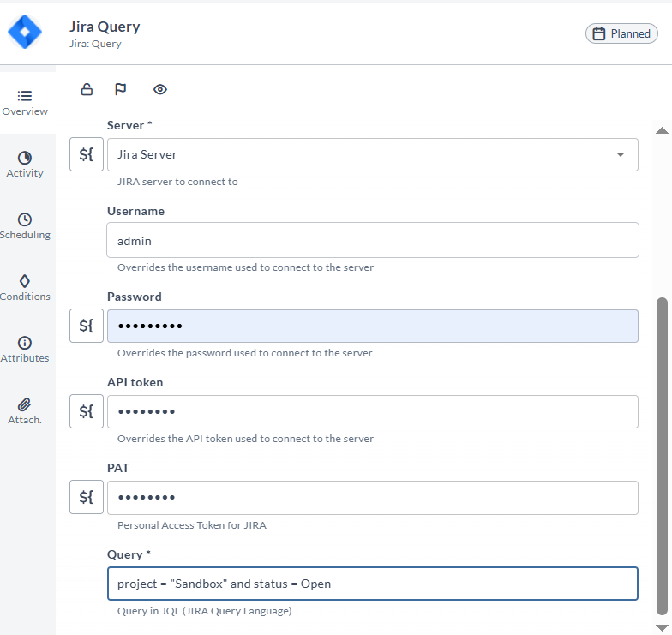The image size is (672, 635).
Task: Click the 'Overrides the username' hint text
Action: (245, 267)
